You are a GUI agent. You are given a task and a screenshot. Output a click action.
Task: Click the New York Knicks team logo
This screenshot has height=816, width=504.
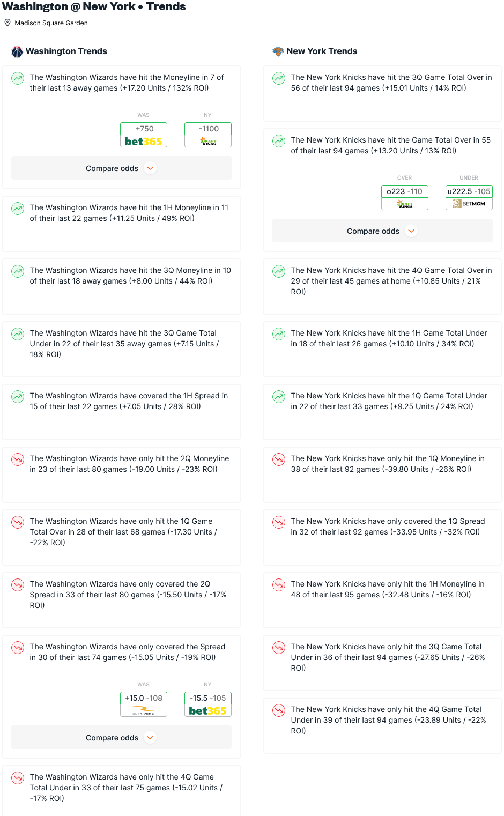[x=278, y=51]
